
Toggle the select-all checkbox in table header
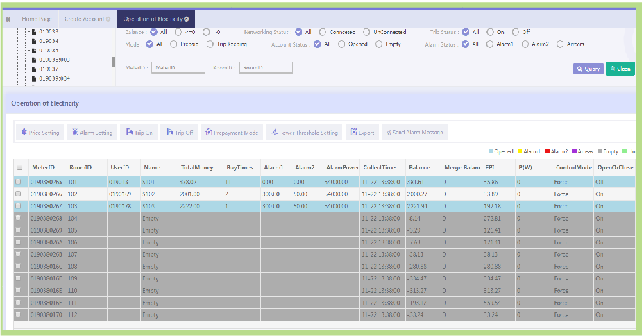click(19, 167)
